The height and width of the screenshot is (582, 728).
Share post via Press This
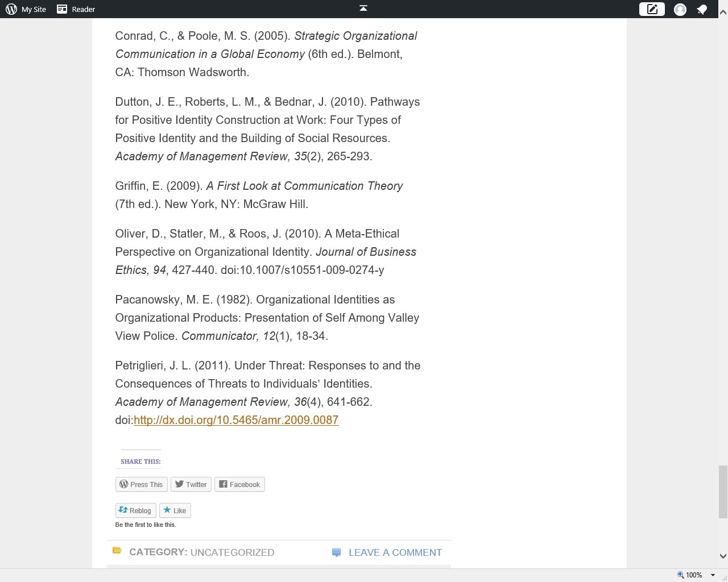click(141, 484)
